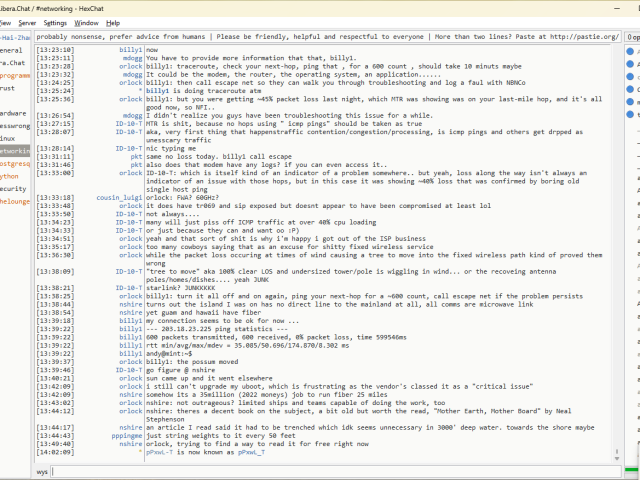The width and height of the screenshot is (640, 480).
Task: Click the wys nickname button
Action: (43, 470)
